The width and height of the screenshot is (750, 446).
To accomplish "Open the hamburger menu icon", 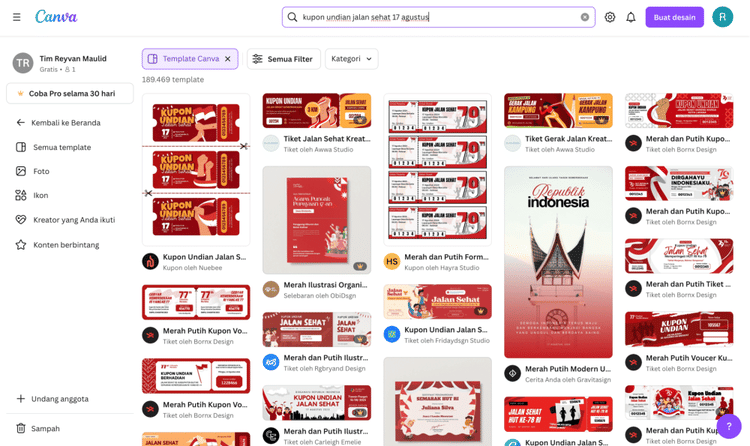I will pos(17,17).
